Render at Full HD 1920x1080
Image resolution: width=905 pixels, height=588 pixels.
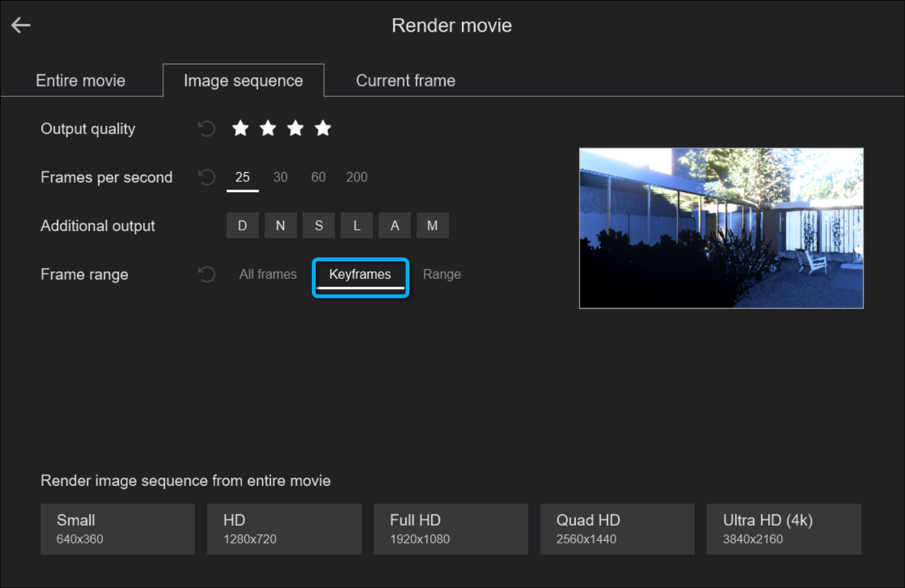(x=450, y=529)
